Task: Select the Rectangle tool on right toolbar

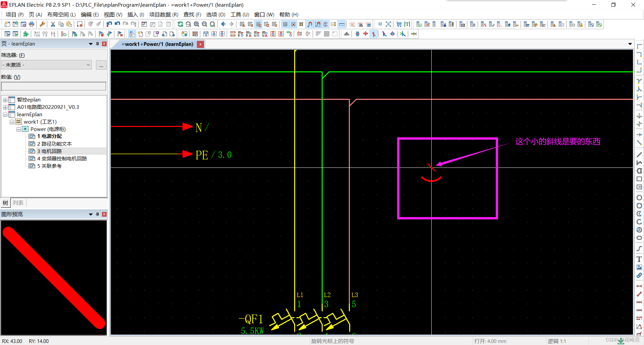Action: pos(639,179)
